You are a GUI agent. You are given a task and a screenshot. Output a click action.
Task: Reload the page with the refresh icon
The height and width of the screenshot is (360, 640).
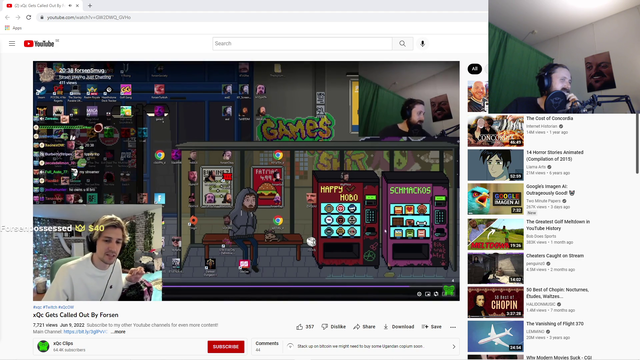click(29, 17)
